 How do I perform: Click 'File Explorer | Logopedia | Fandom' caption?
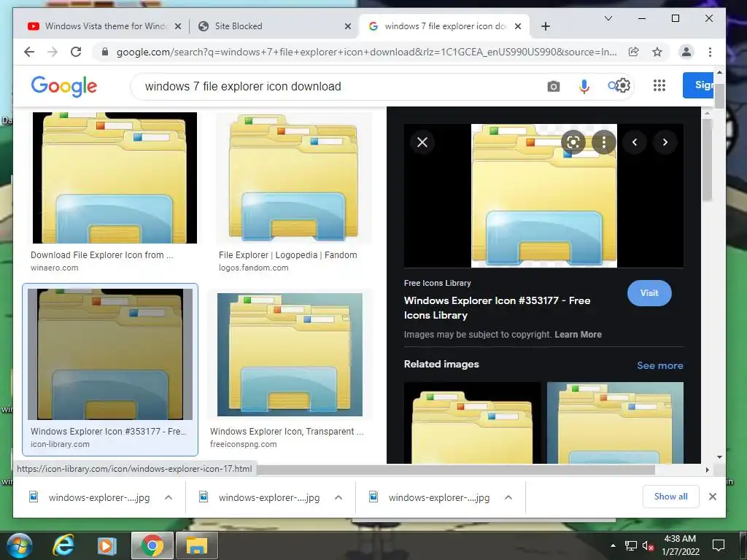pos(287,255)
